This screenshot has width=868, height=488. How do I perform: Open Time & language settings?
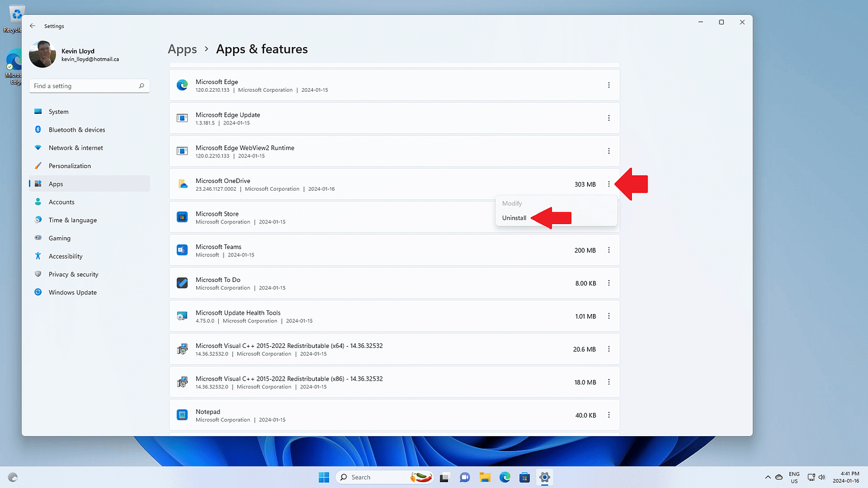(89, 220)
